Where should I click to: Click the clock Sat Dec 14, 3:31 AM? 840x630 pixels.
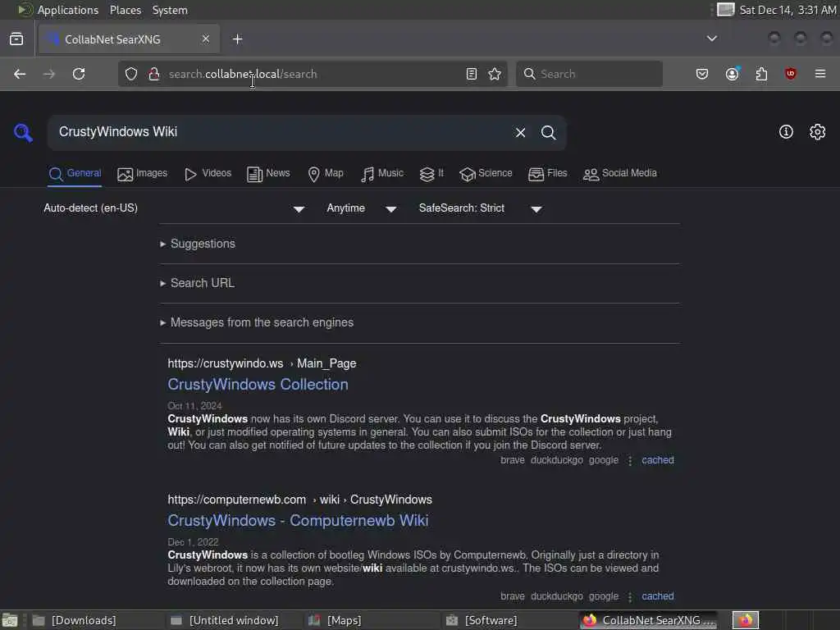[x=787, y=10]
